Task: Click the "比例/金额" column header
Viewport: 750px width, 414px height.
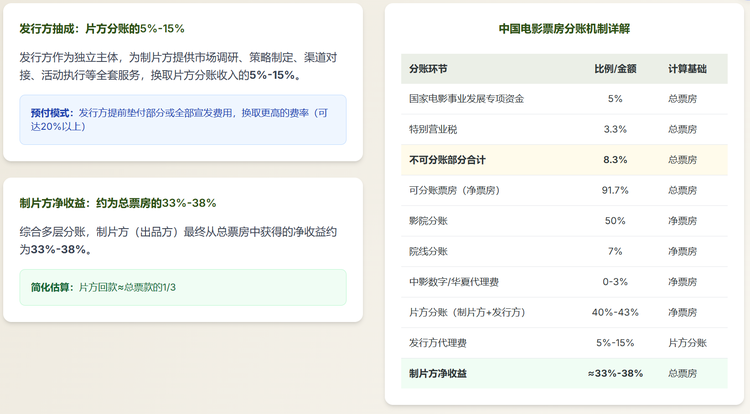Action: point(615,69)
